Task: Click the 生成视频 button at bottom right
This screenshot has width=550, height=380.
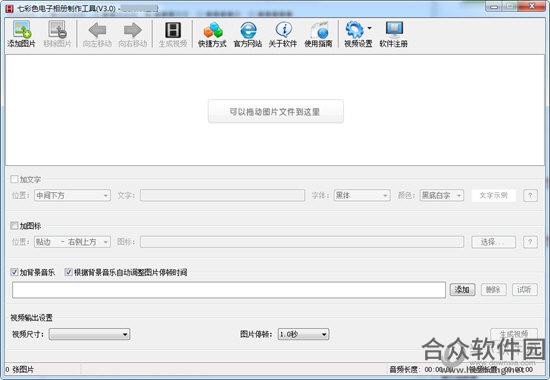Action: (x=514, y=334)
